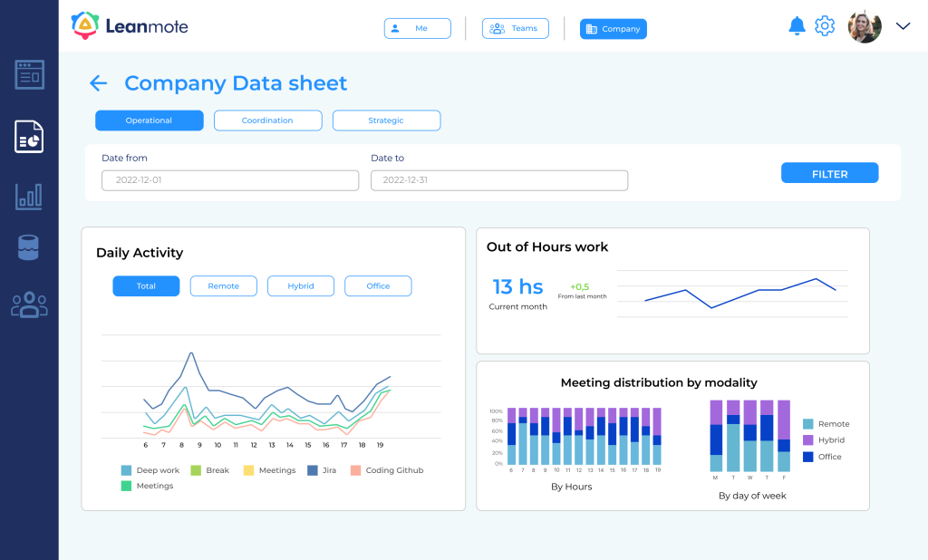Viewport: 928px width, 560px height.
Task: Click the Meeting distribution by modality heading
Action: click(659, 383)
